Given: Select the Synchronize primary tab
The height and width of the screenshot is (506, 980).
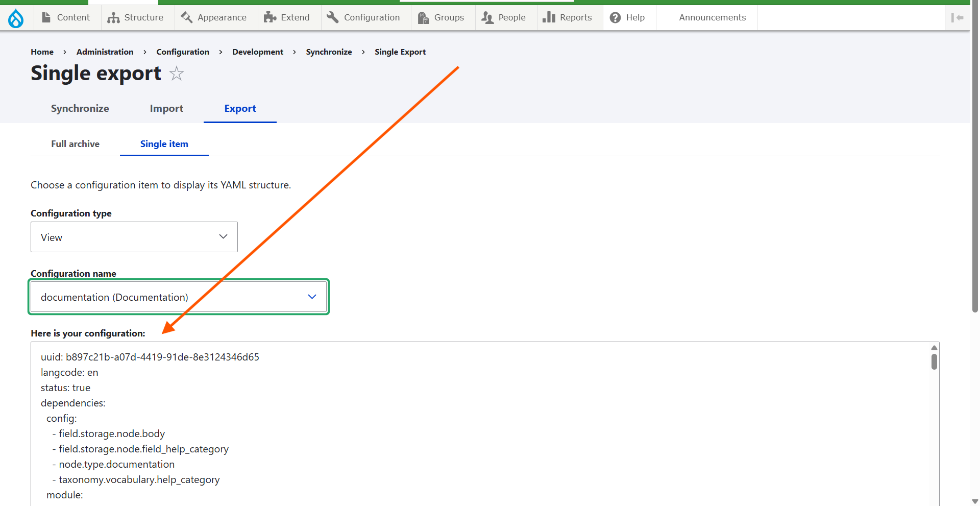Looking at the screenshot, I should point(80,109).
